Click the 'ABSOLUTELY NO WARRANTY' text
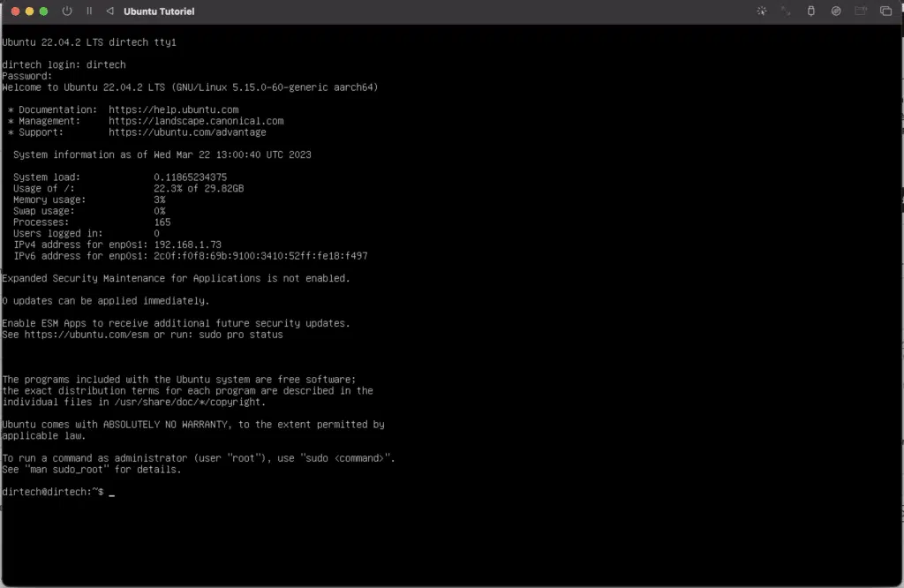 click(x=165, y=425)
